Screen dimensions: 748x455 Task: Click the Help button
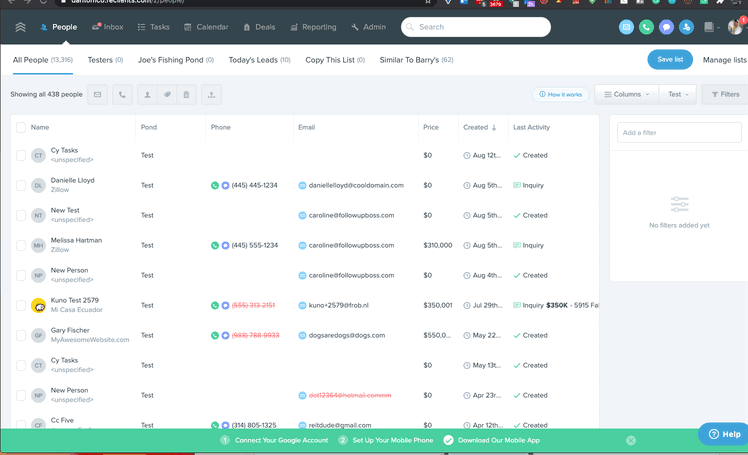click(x=724, y=434)
